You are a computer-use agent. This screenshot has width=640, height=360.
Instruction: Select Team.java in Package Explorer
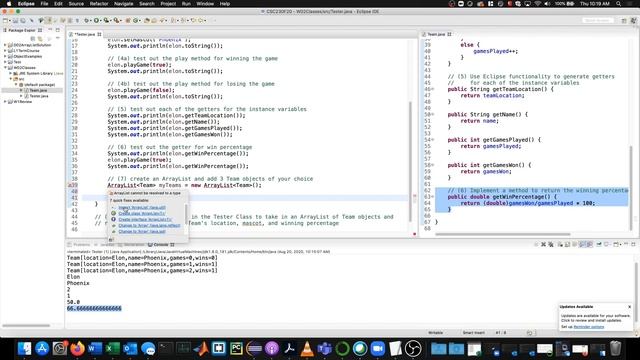(x=38, y=90)
